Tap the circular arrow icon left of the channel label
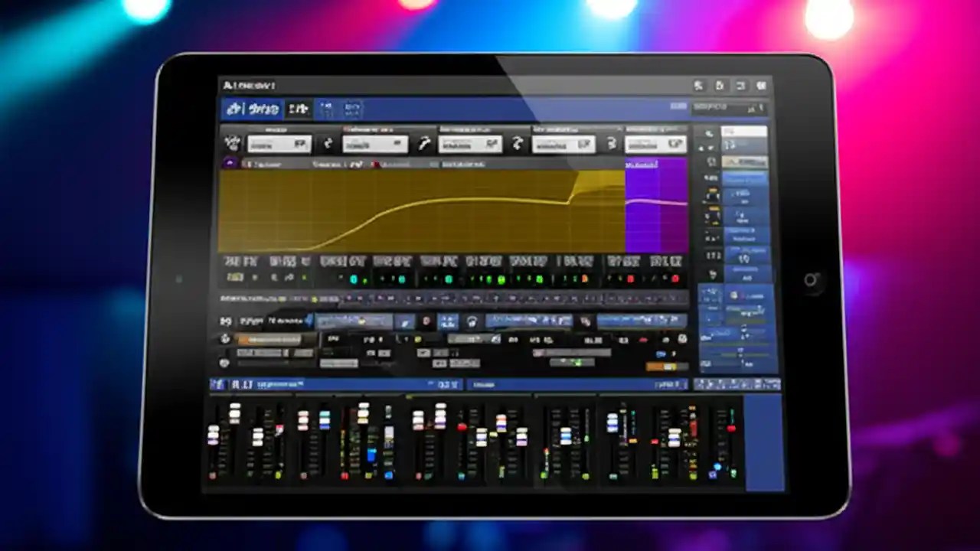This screenshot has width=980, height=551. (x=230, y=163)
